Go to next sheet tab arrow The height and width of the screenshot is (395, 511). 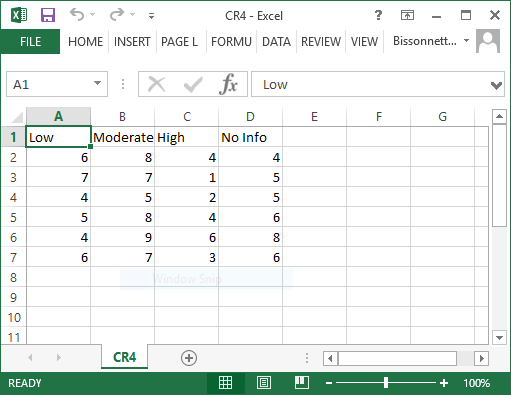tap(59, 358)
